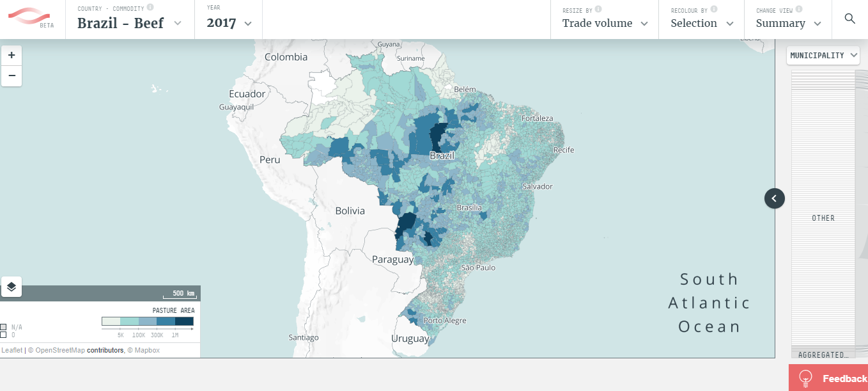Collapse map using the round arrow button
868x391 pixels.
coord(774,198)
